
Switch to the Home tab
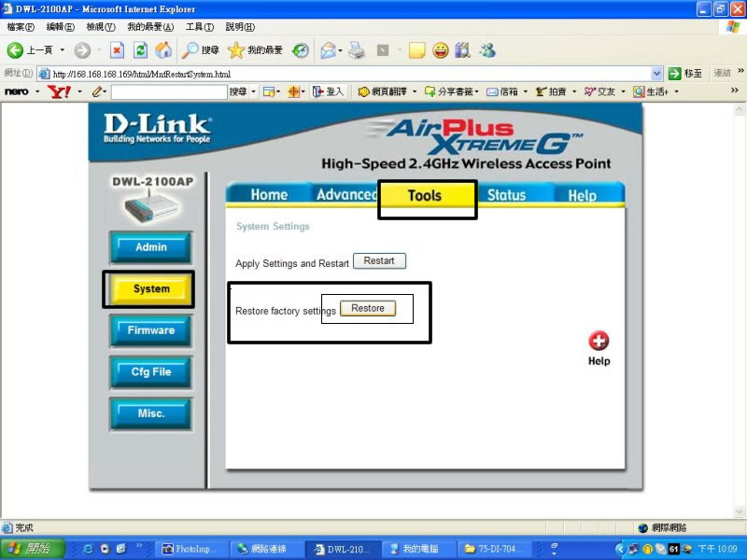click(x=269, y=195)
